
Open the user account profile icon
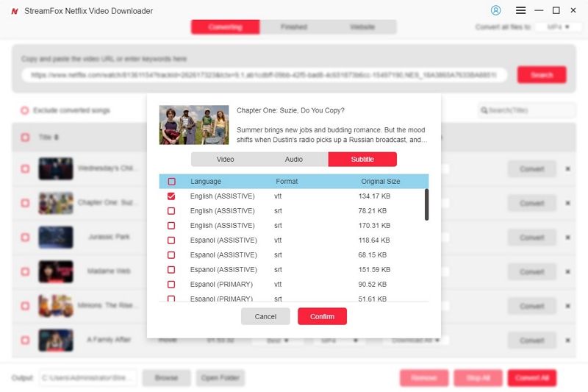point(495,10)
